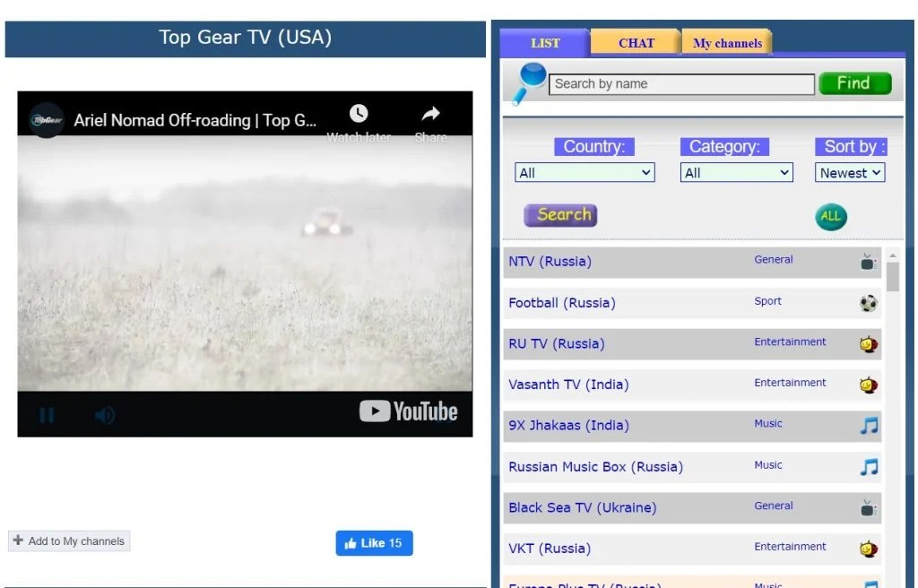Click the channel list scrollbar

click(x=893, y=278)
